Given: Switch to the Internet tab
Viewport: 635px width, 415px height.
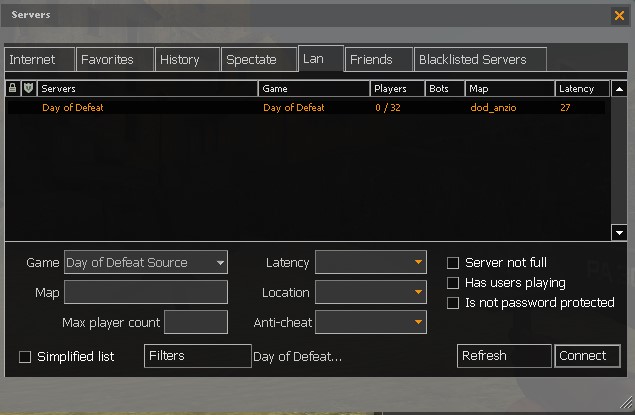Looking at the screenshot, I should click(x=38, y=60).
